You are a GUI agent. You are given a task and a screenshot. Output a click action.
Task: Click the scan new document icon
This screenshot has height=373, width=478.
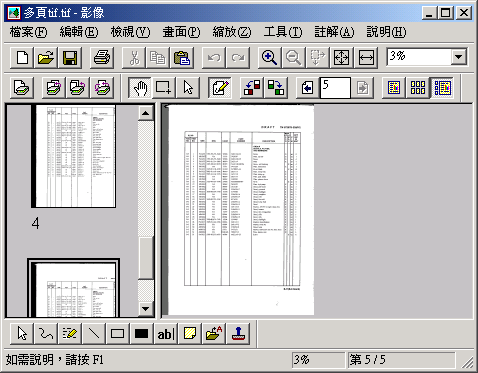tap(22, 88)
